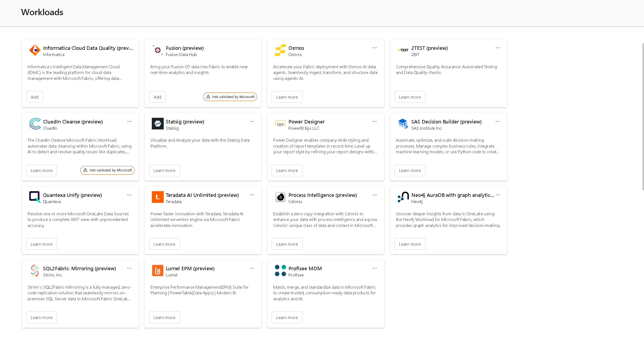Viewport: 644px width, 342px height.
Task: Click the Profisee MDM dots logo
Action: 280,271
